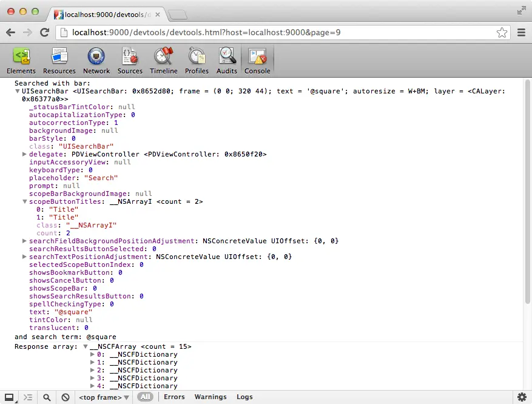
Task: Filter console by Logs
Action: point(244,397)
